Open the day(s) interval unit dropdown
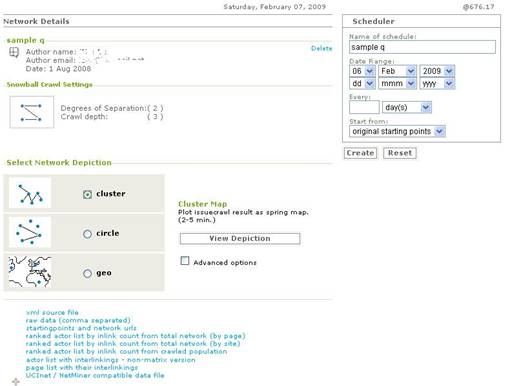The height and width of the screenshot is (386, 510). pyautogui.click(x=407, y=107)
